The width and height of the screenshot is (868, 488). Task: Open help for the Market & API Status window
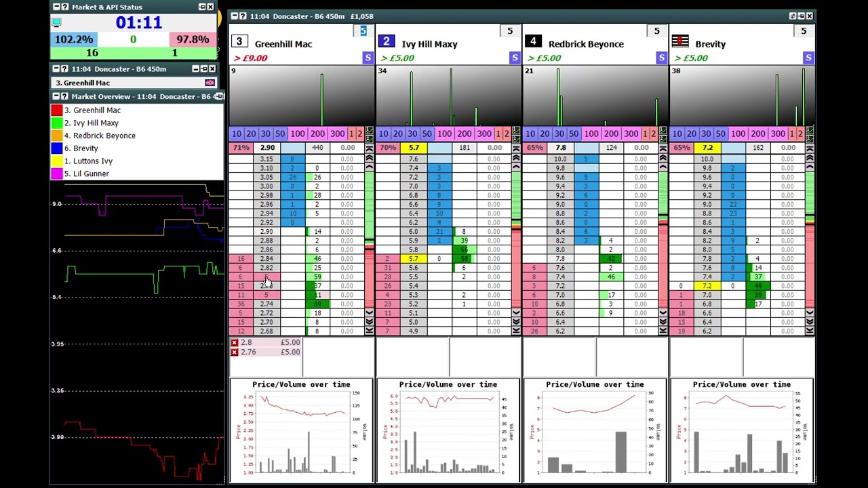coord(64,7)
